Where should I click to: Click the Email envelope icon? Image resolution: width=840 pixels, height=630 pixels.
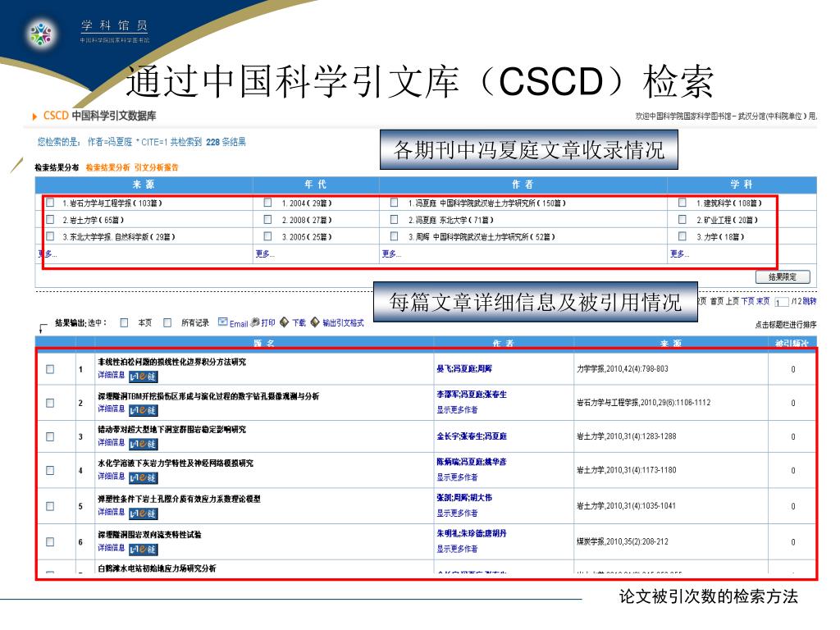[x=223, y=322]
